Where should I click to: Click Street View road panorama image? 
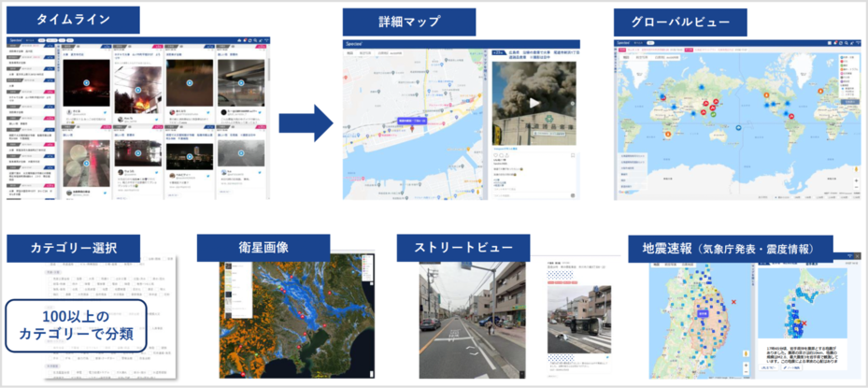pyautogui.click(x=472, y=320)
